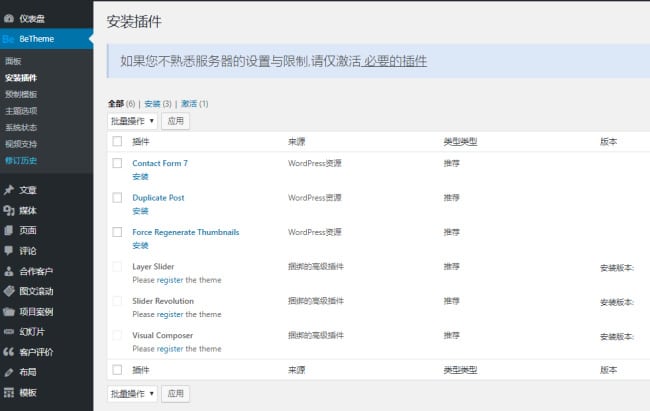
Task: Sort by the 插件 column header
Action: pyautogui.click(x=141, y=142)
